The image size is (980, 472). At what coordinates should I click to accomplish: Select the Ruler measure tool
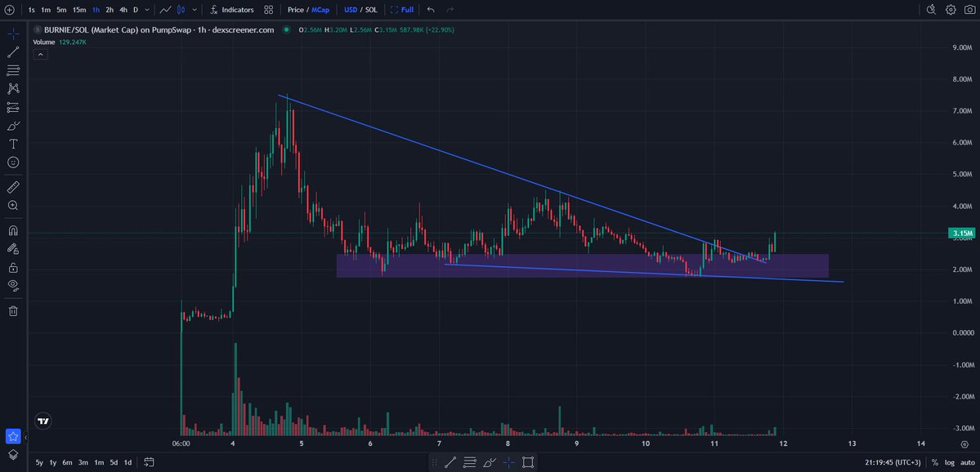click(13, 186)
